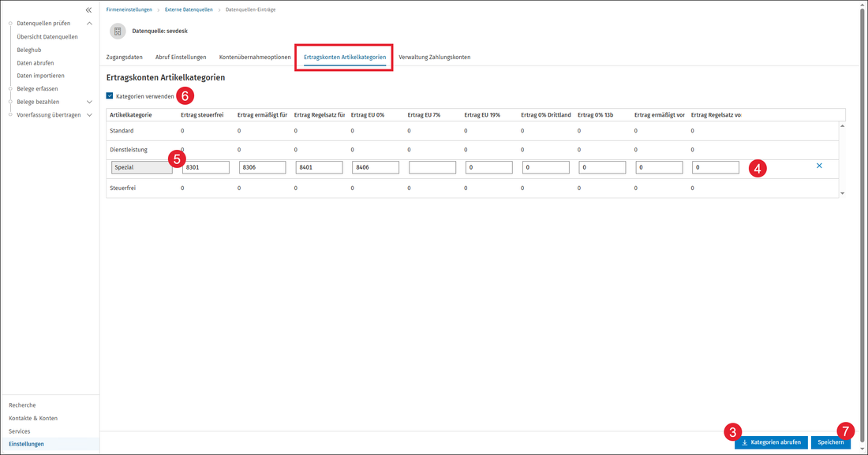Edit Spezial row Ertrag 0% 13b field
Viewport: 868px width, 455px height.
click(602, 167)
